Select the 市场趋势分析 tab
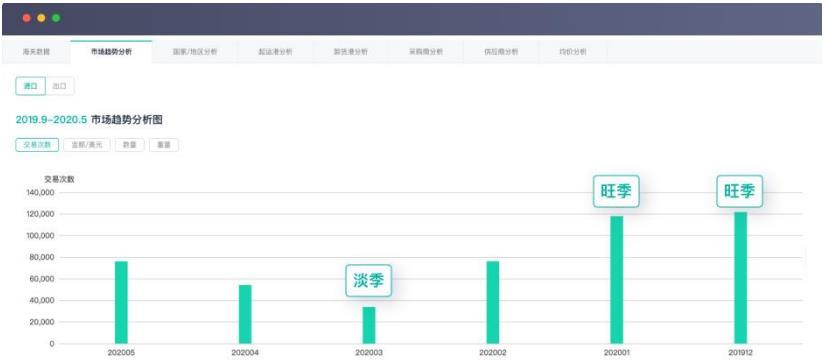 (x=111, y=52)
